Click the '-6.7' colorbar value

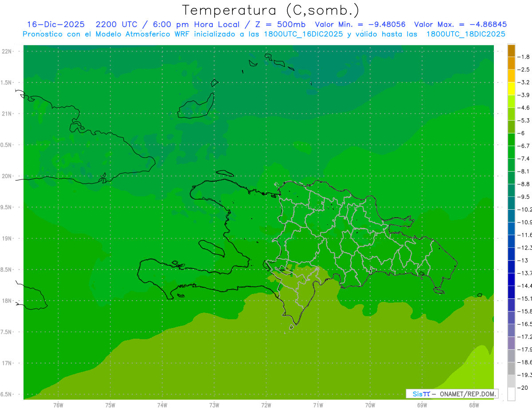[x=524, y=146]
